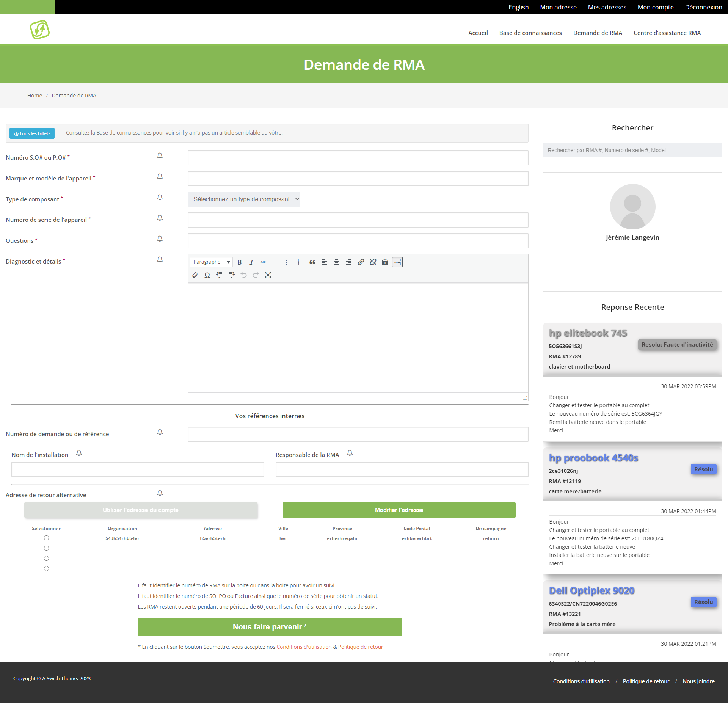Increase indent in the editor
Viewport: 728px width, 703px height.
pyautogui.click(x=231, y=275)
